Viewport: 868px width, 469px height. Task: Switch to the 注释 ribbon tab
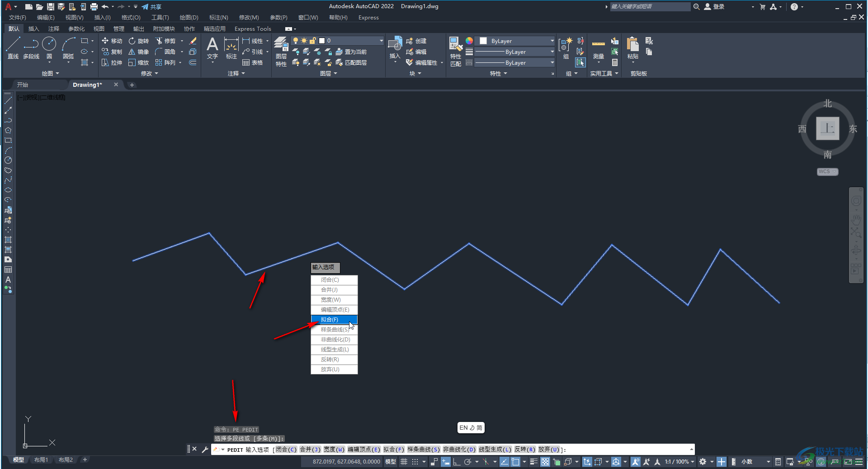coord(54,28)
